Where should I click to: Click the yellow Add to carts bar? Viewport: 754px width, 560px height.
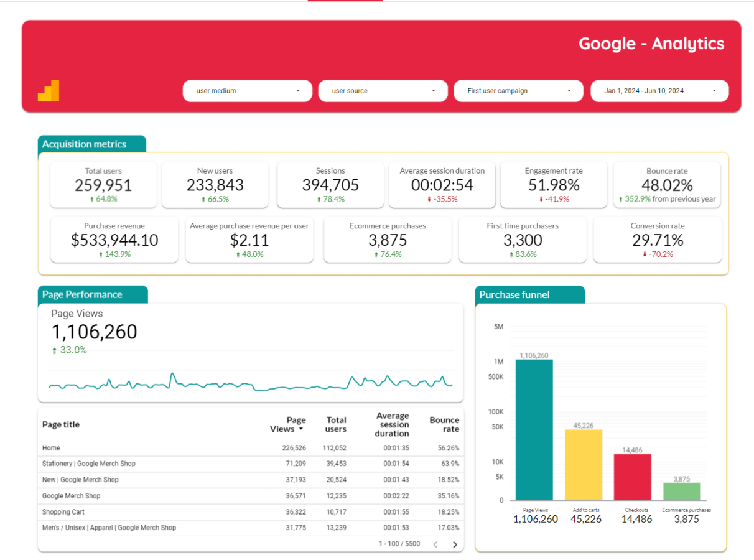(584, 465)
